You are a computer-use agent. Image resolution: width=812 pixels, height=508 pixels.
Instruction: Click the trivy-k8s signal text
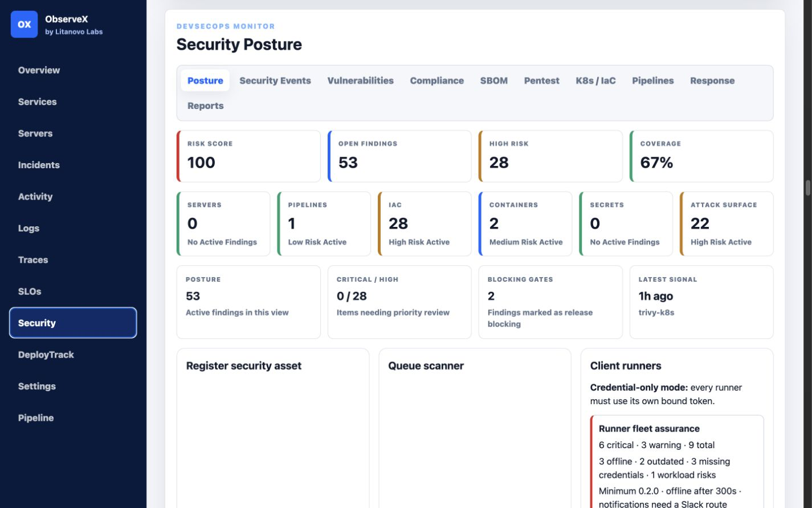point(656,312)
